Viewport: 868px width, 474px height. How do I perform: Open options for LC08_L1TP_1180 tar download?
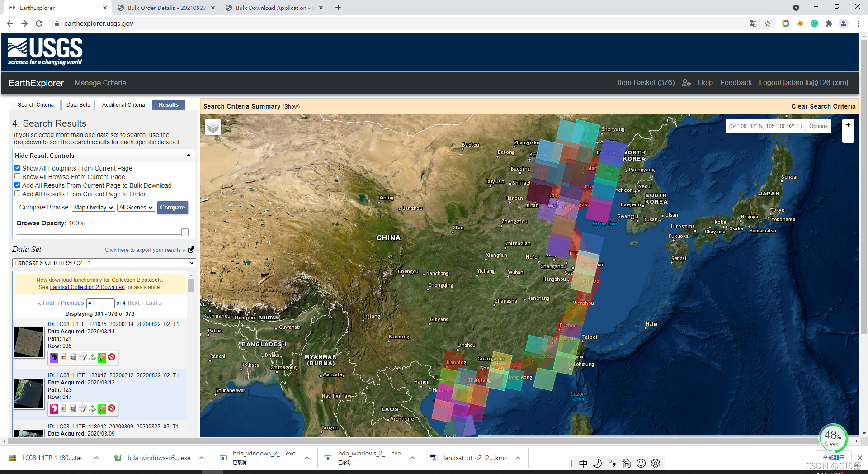coord(96,458)
